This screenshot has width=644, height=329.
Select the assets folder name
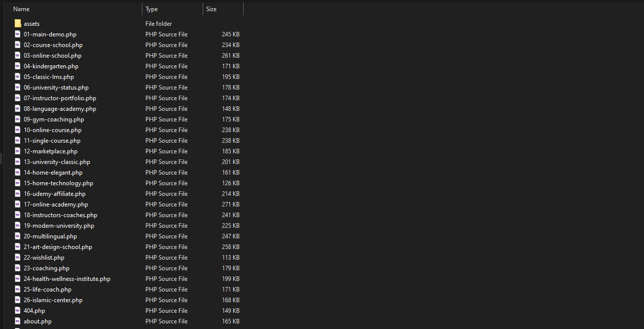tap(31, 24)
